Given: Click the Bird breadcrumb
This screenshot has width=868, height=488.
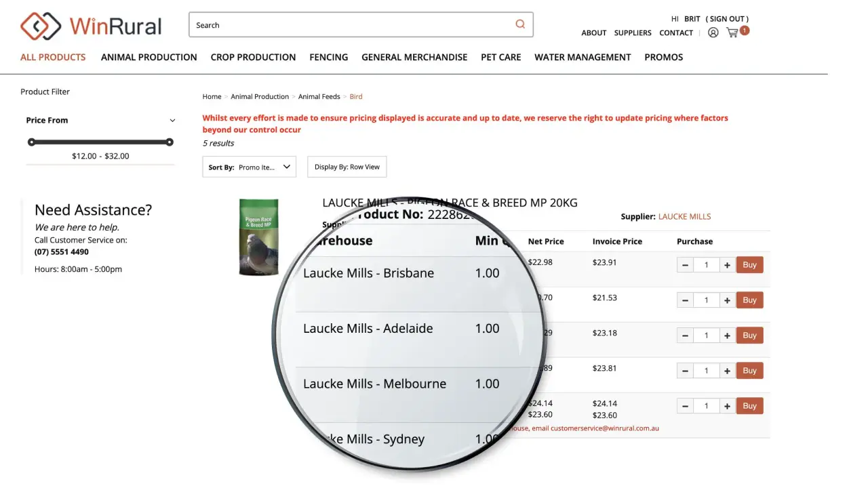Looking at the screenshot, I should [x=356, y=96].
